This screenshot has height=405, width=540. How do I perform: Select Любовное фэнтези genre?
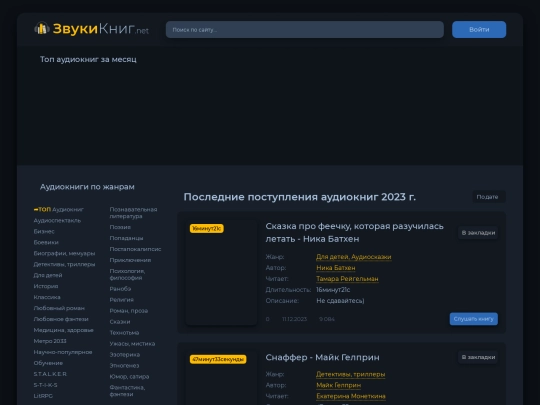[x=61, y=319]
